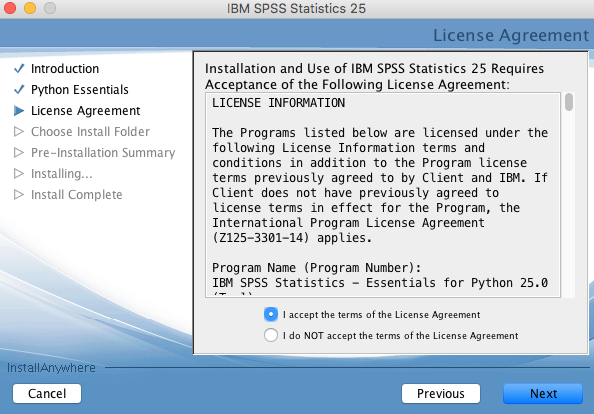
Task: Select the Choose Install Folder step label
Action: point(90,132)
